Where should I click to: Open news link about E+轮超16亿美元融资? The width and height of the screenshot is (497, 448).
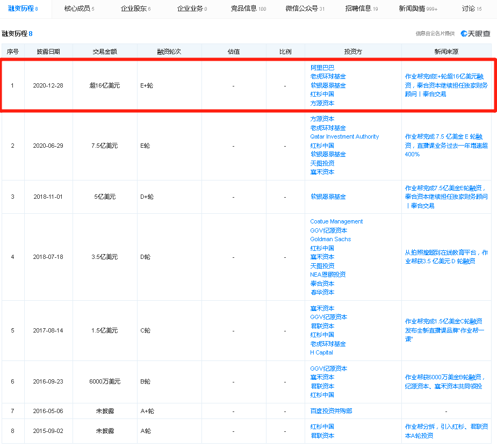pos(446,85)
